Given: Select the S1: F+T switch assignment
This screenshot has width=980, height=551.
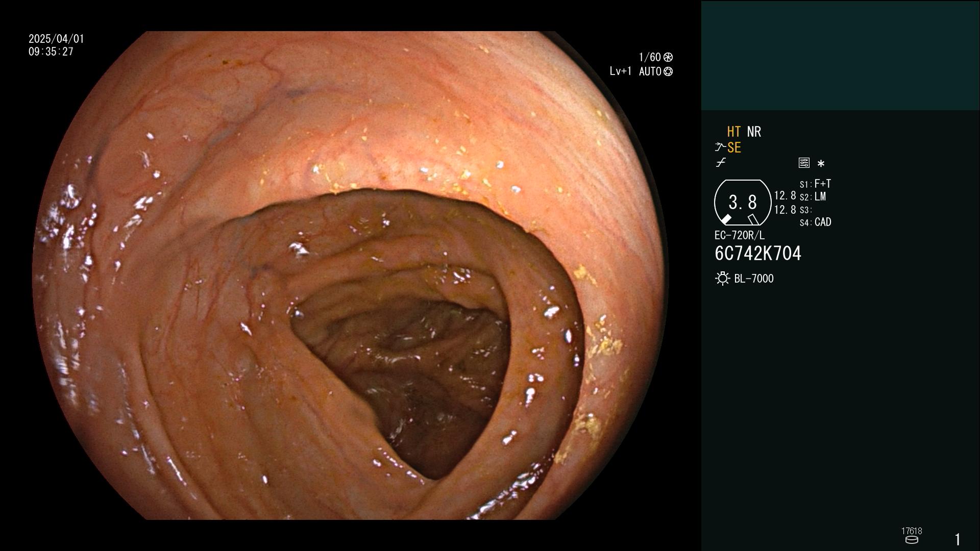Looking at the screenshot, I should click(x=815, y=184).
